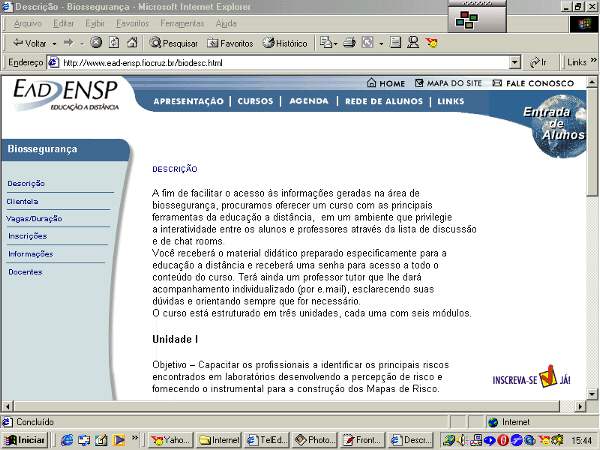Click the AGENDA navigation link

pos(309,101)
